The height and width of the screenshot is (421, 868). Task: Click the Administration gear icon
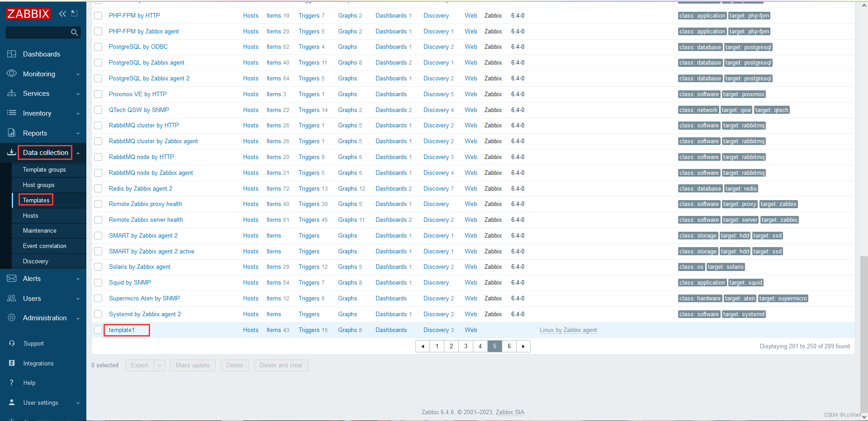tap(12, 318)
